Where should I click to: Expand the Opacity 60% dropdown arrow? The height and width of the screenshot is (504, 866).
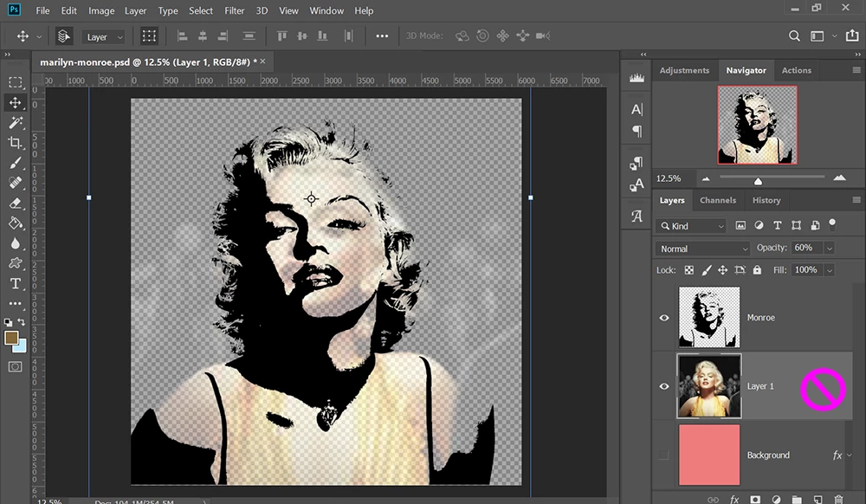pyautogui.click(x=829, y=249)
